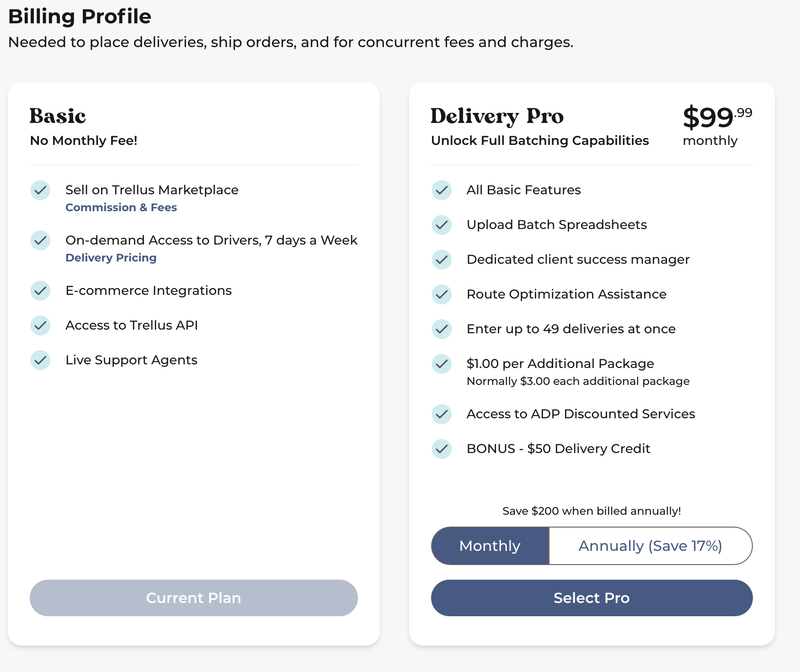
Task: Select Monthly billing option
Action: tap(490, 546)
